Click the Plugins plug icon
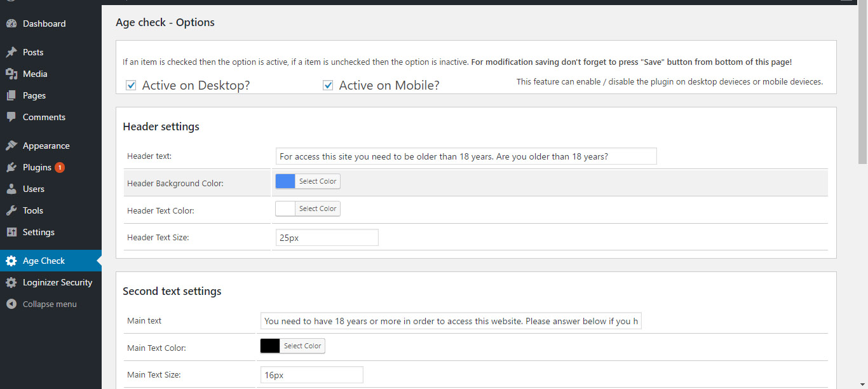Screen dimensions: 868x389 (x=11, y=167)
